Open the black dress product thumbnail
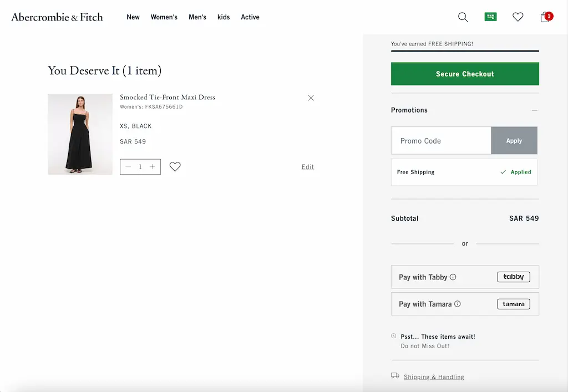The width and height of the screenshot is (568, 392). (x=80, y=134)
